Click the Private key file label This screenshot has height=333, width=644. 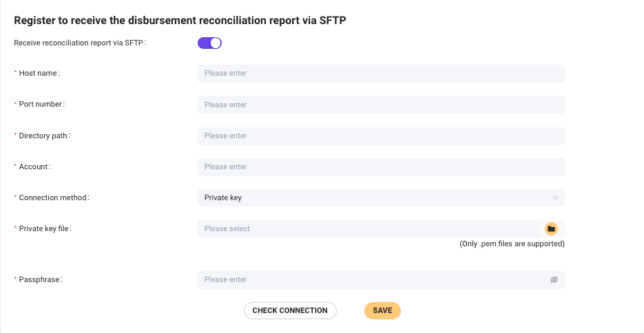click(x=45, y=228)
